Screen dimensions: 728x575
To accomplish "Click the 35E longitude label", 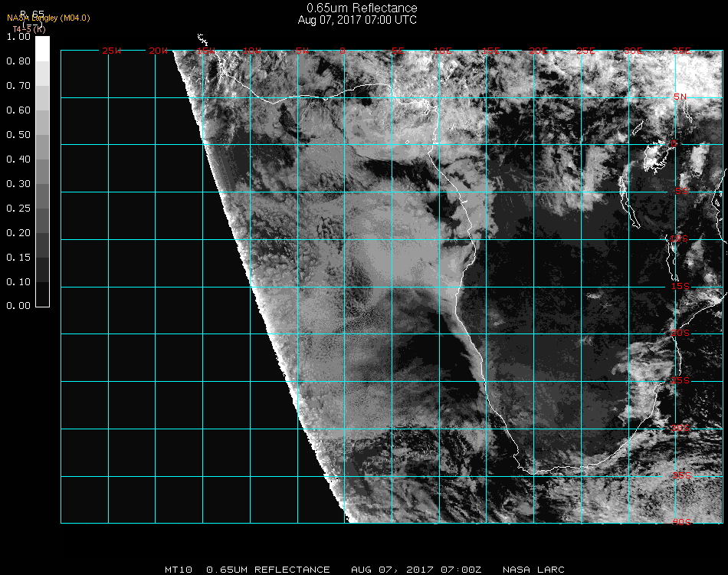I will [x=681, y=51].
